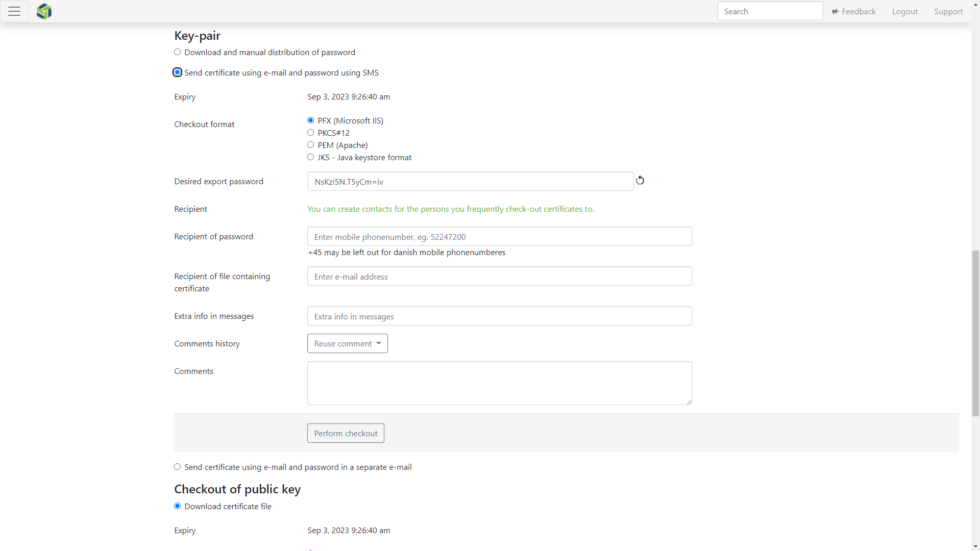Screen dimensions: 980x551
Task: Select the Support menu item
Action: pos(949,11)
